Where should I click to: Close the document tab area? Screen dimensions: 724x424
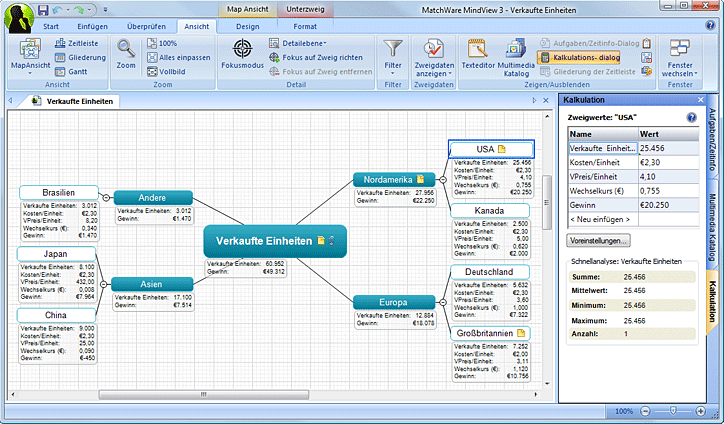point(546,100)
